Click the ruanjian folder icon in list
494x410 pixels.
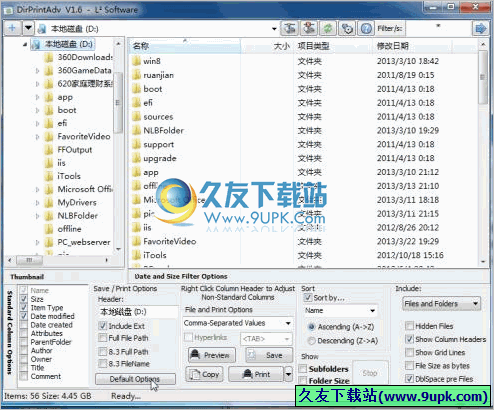pyautogui.click(x=136, y=75)
